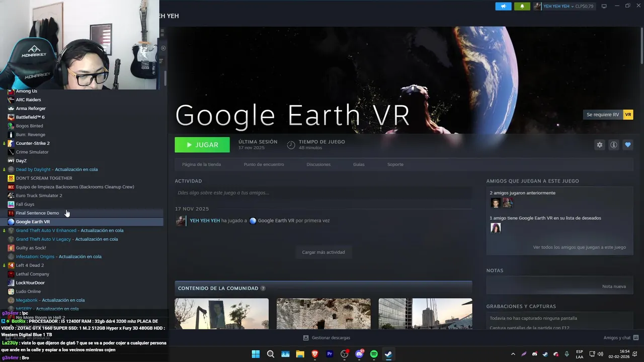Select DayZ in library list

(21, 161)
